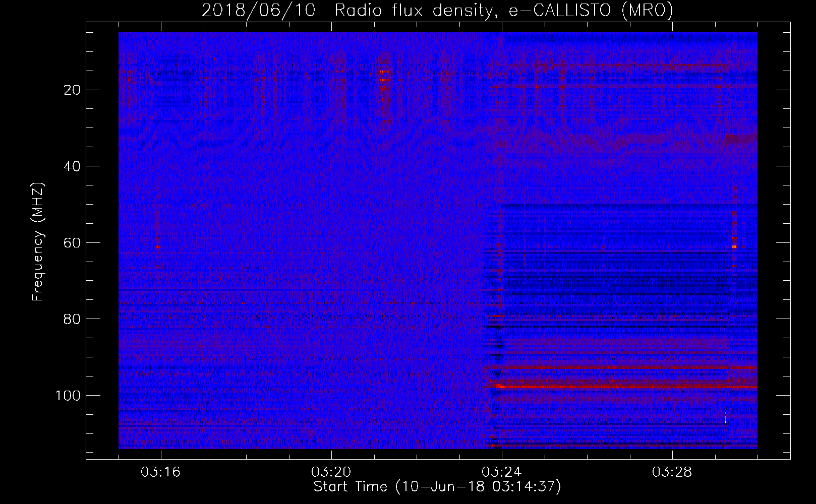Click the plot title '2018/06/10 Radio flux density, e-CALLISTO (MRO)'
Image resolution: width=816 pixels, height=504 pixels.
click(x=437, y=11)
